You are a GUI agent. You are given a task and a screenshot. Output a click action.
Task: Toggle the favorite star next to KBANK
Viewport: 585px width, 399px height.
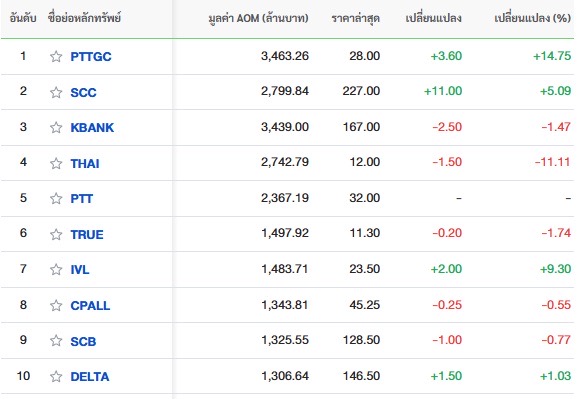point(56,127)
